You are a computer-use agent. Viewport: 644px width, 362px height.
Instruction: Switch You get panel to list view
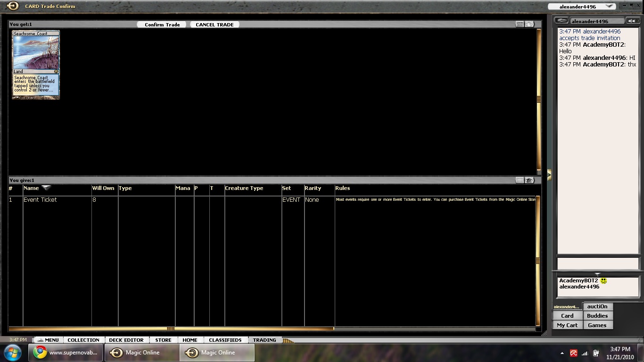pos(520,25)
